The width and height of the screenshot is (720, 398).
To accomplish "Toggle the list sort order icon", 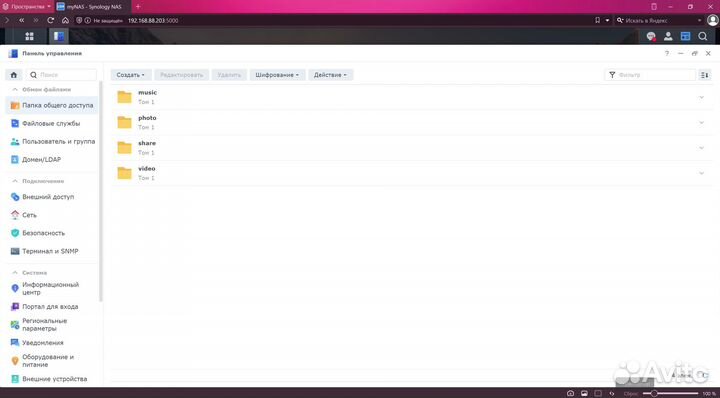I will point(704,75).
